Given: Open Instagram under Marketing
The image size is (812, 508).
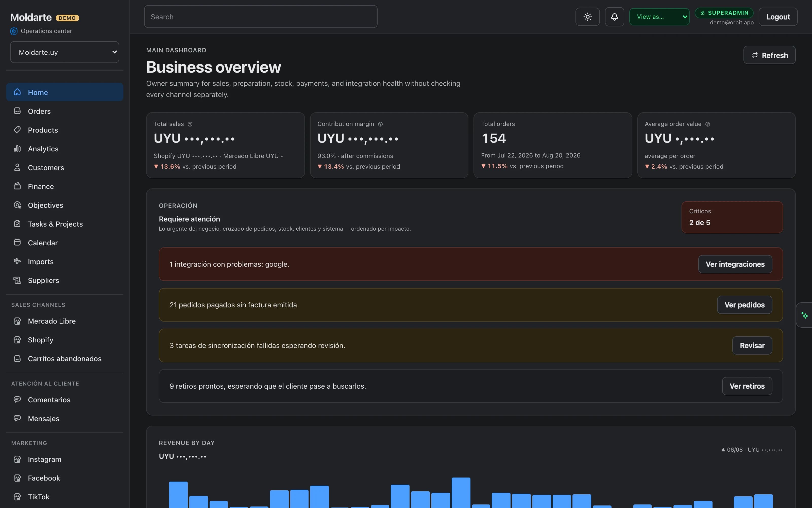Looking at the screenshot, I should click(65, 459).
